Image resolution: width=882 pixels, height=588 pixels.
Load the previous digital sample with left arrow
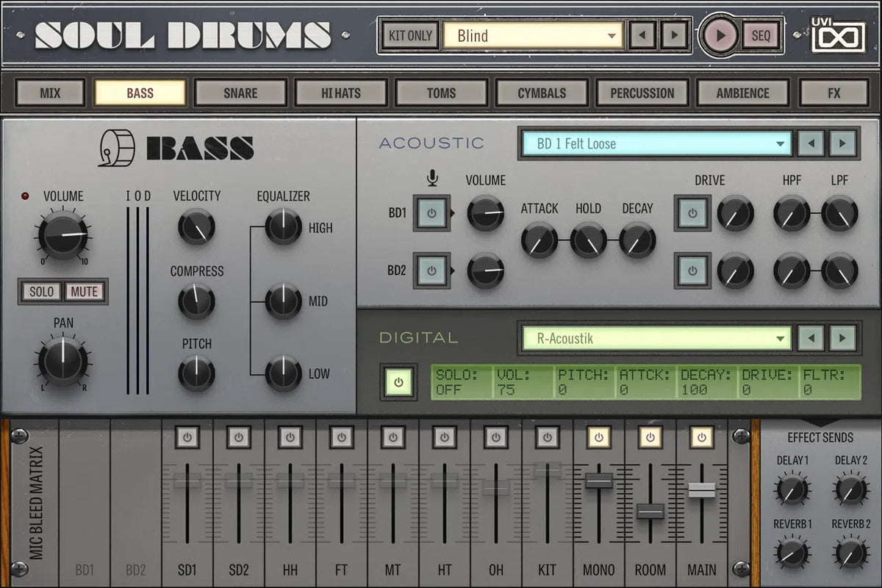tap(811, 338)
